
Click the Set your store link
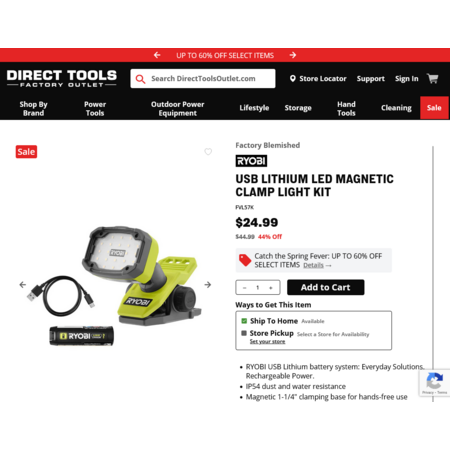click(267, 342)
